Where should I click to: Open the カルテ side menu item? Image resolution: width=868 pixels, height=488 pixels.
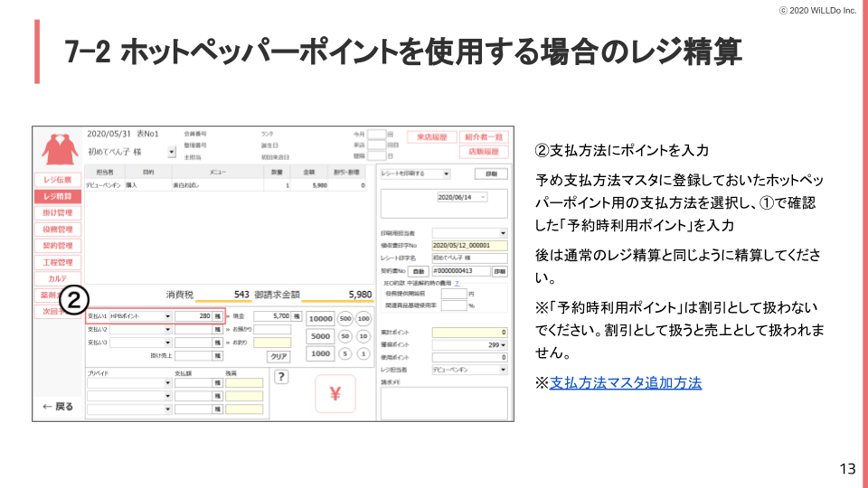point(58,278)
